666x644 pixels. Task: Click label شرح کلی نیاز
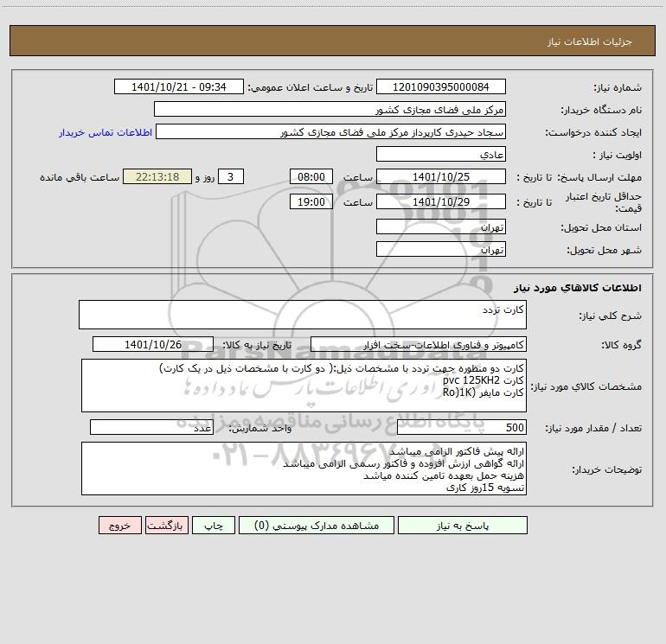pyautogui.click(x=611, y=316)
